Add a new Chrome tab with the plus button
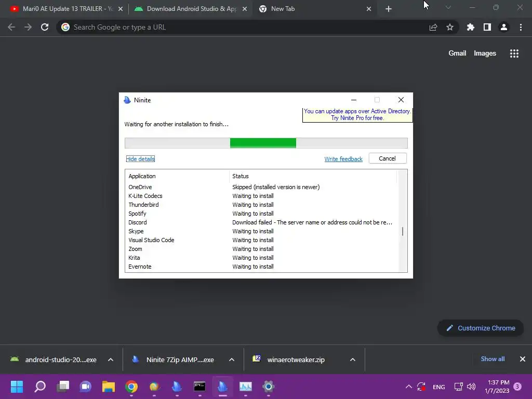 [x=389, y=9]
